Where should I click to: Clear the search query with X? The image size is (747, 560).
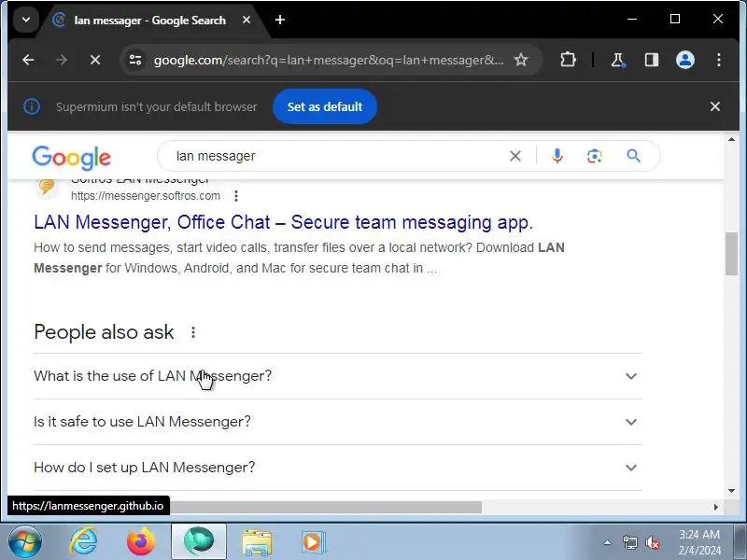515,156
